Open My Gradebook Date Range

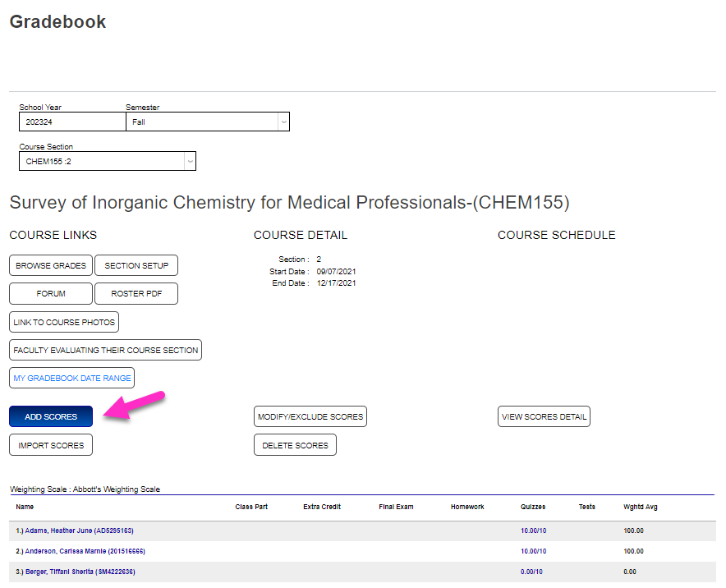(x=71, y=378)
